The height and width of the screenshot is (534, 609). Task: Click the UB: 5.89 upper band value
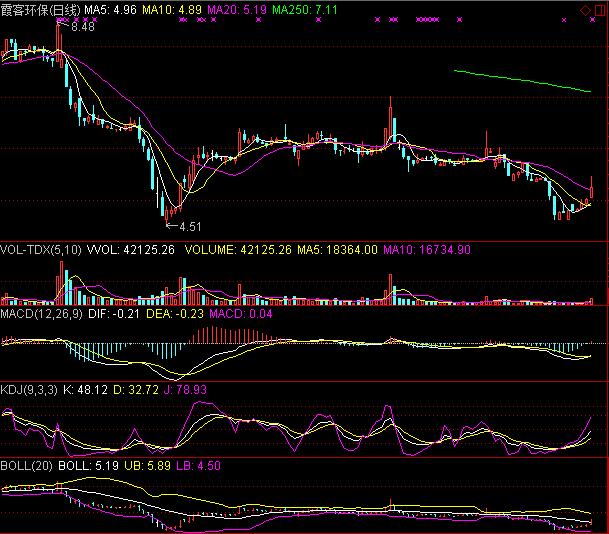pyautogui.click(x=148, y=466)
